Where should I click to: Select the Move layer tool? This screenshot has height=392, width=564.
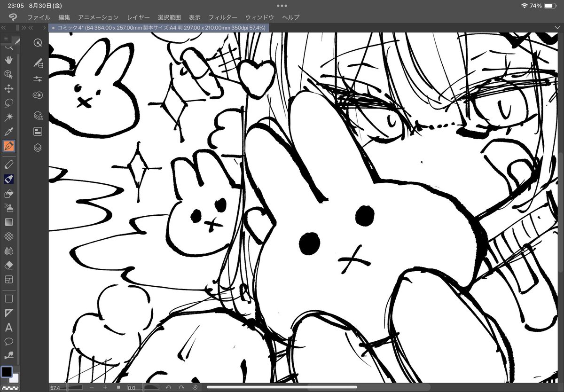pyautogui.click(x=8, y=89)
